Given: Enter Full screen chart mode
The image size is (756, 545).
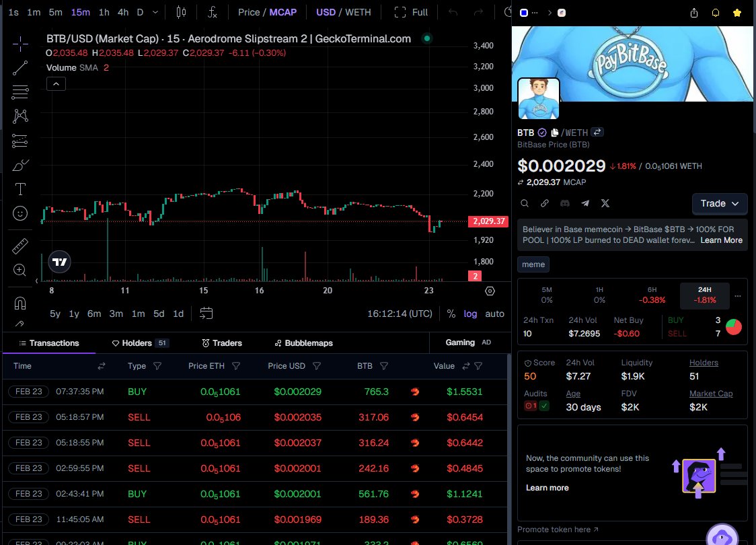Looking at the screenshot, I should click(420, 11).
